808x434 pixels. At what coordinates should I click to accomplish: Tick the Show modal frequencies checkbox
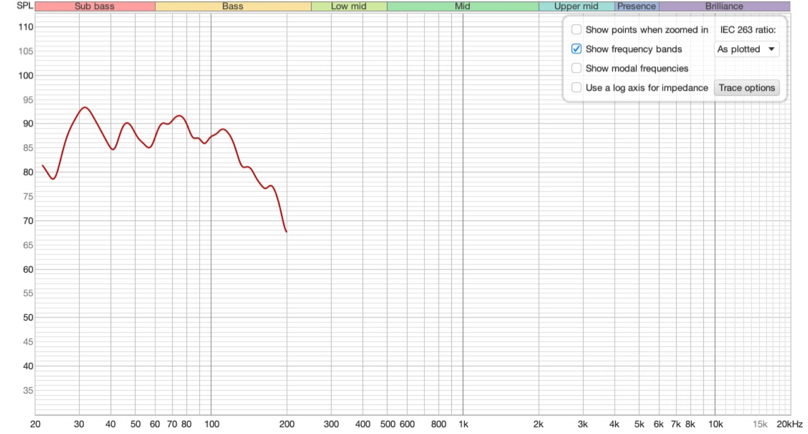tap(576, 68)
